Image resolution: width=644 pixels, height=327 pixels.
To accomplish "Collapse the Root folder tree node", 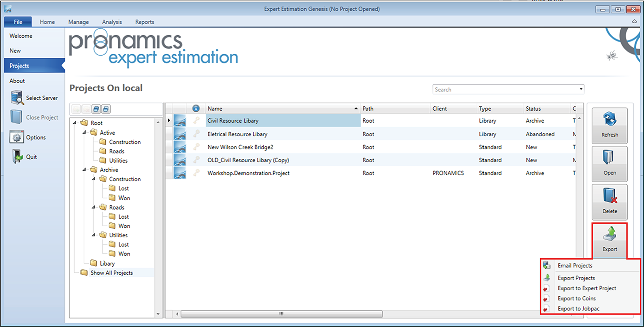I will [75, 123].
